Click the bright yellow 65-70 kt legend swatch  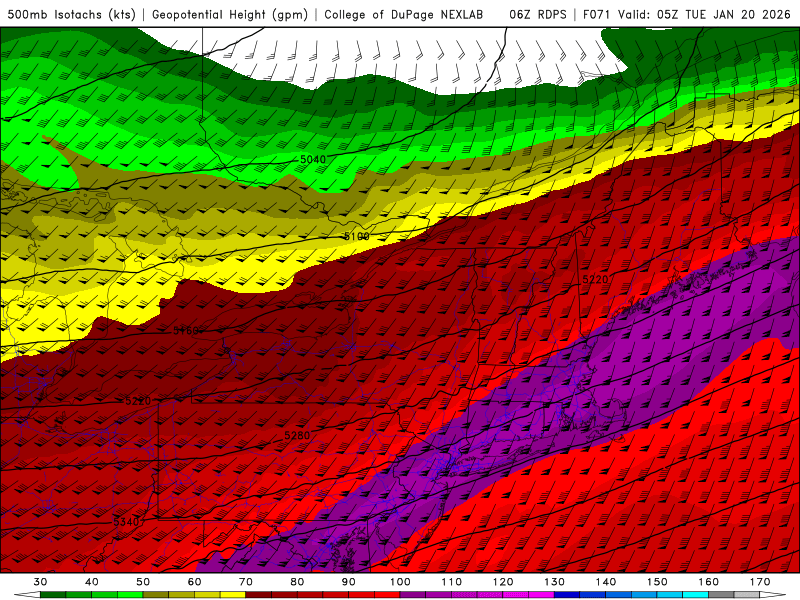[x=233, y=595]
